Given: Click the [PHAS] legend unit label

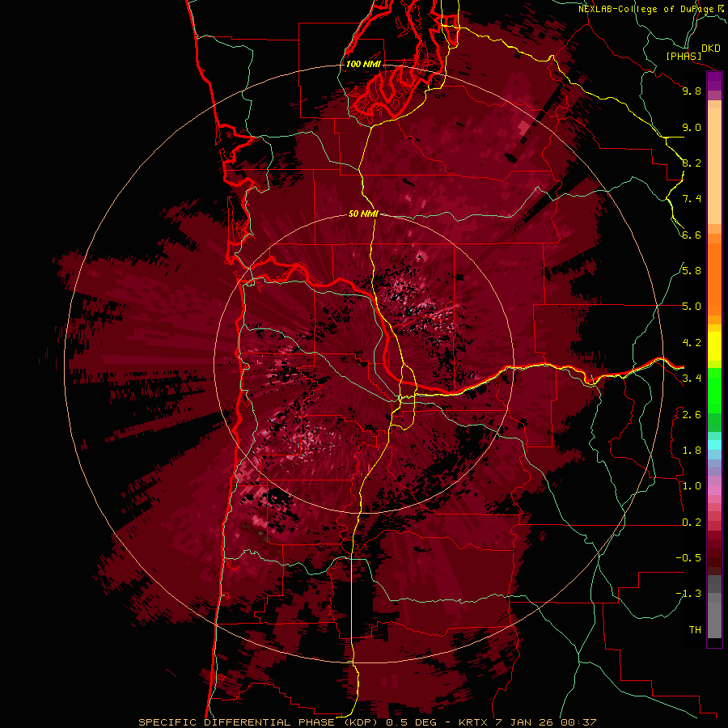Looking at the screenshot, I should click(684, 57).
